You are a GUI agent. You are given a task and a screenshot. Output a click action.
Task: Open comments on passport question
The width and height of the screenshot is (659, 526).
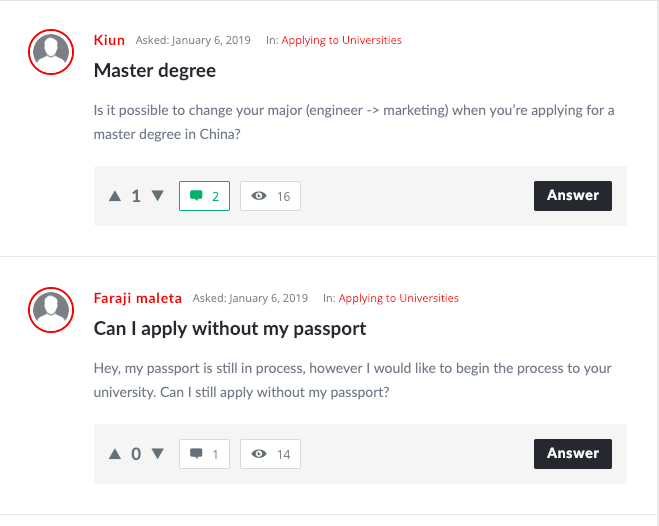pyautogui.click(x=204, y=454)
